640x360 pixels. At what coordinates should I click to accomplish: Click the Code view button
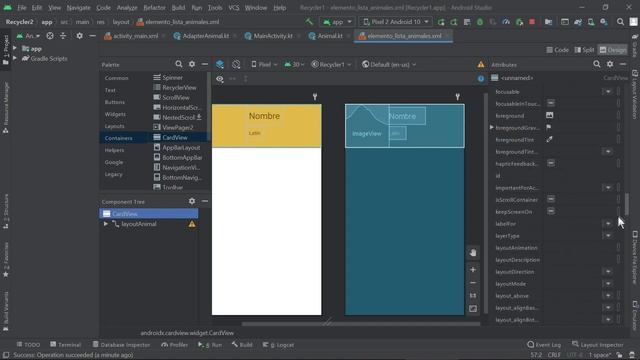(x=558, y=50)
